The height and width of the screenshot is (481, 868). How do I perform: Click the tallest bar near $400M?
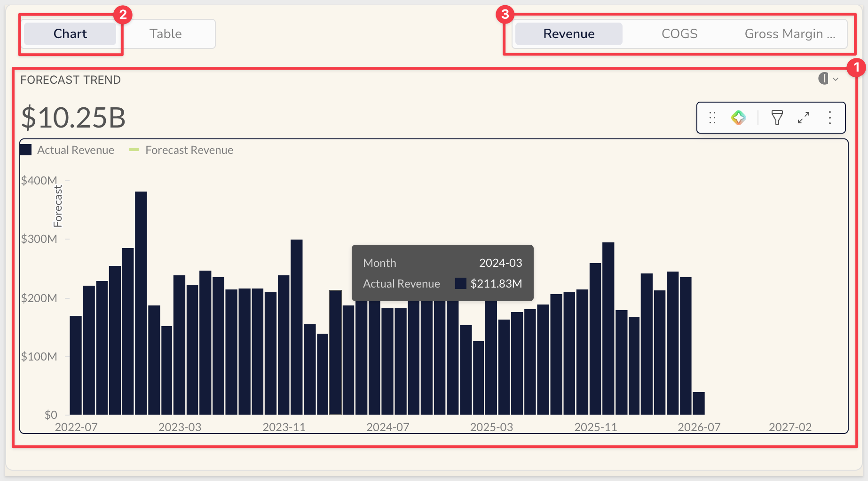141,303
